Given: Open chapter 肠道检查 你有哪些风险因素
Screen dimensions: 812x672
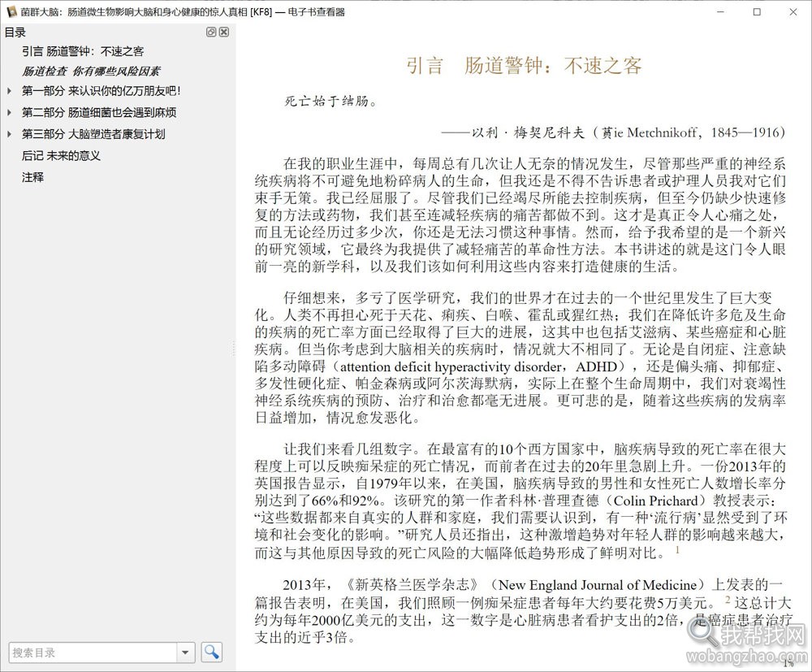Looking at the screenshot, I should (x=91, y=71).
